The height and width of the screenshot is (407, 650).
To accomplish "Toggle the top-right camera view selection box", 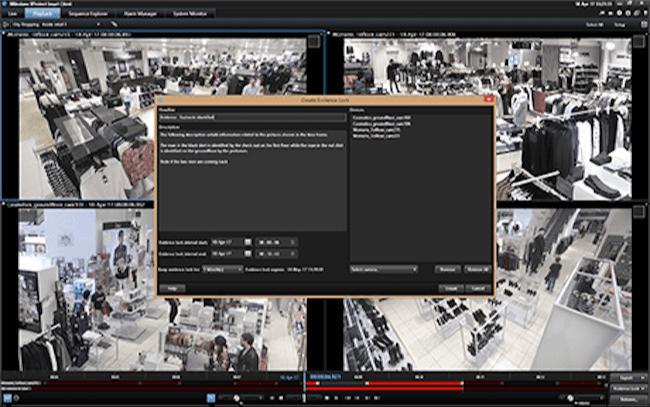I will tap(637, 41).
